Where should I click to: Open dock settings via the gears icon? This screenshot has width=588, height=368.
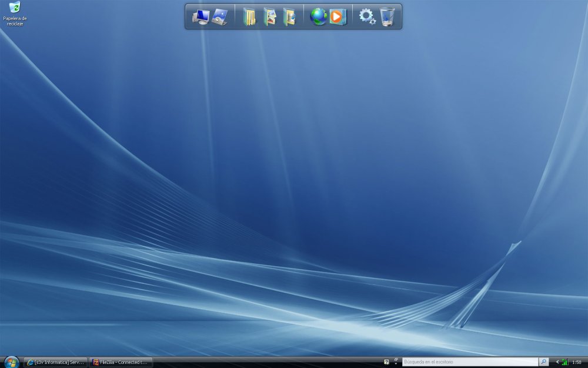point(367,16)
